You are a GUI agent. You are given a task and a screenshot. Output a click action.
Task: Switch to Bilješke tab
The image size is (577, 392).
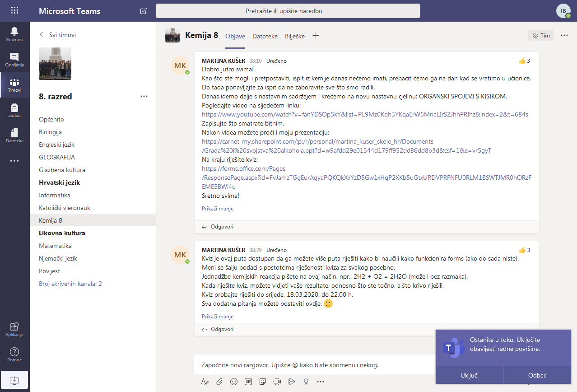coord(295,36)
